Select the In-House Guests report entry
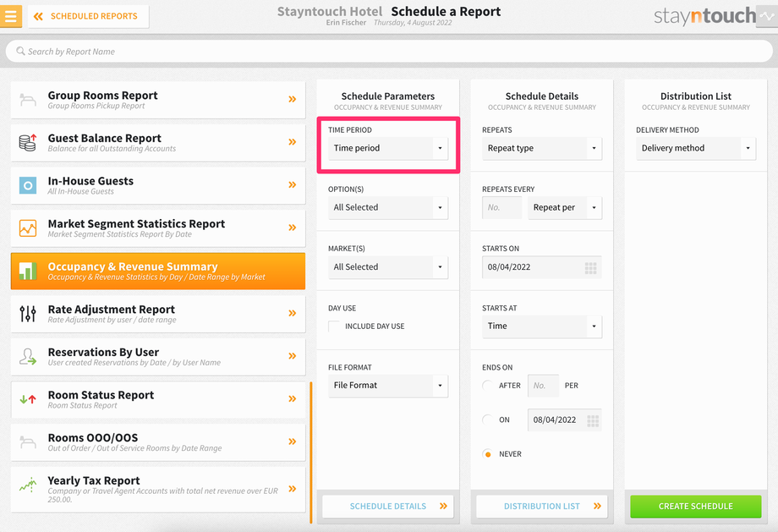Image resolution: width=778 pixels, height=532 pixels. tap(158, 185)
